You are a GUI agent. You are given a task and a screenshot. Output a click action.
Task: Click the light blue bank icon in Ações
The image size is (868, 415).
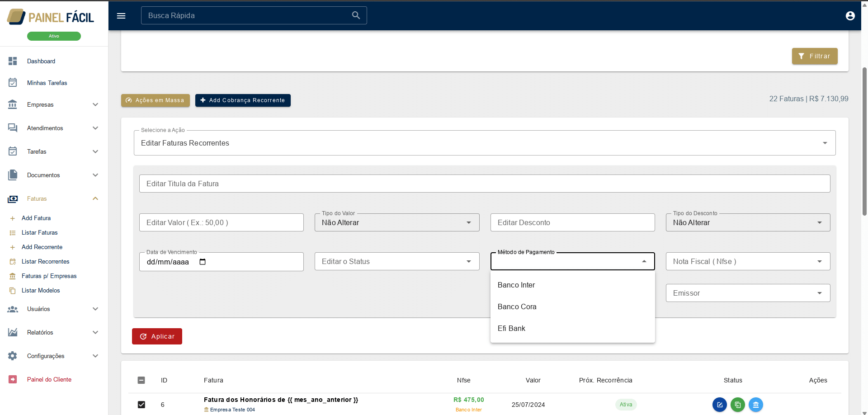pos(755,405)
